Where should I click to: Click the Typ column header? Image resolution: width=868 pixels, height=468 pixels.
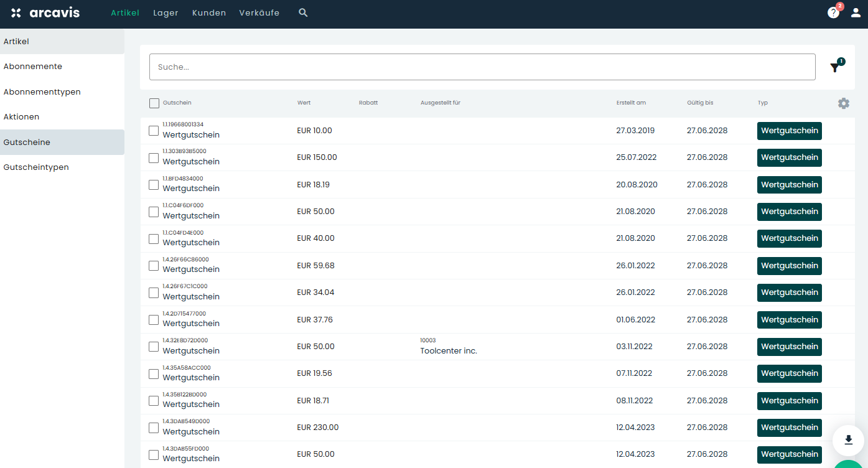click(763, 103)
